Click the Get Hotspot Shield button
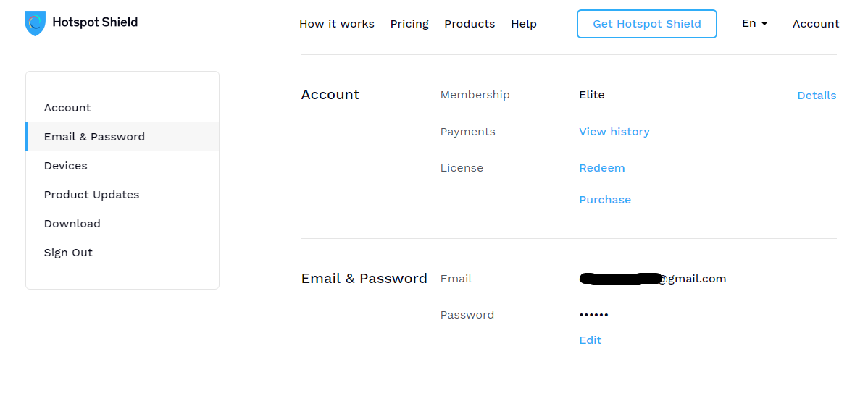This screenshot has width=868, height=396. pyautogui.click(x=646, y=24)
